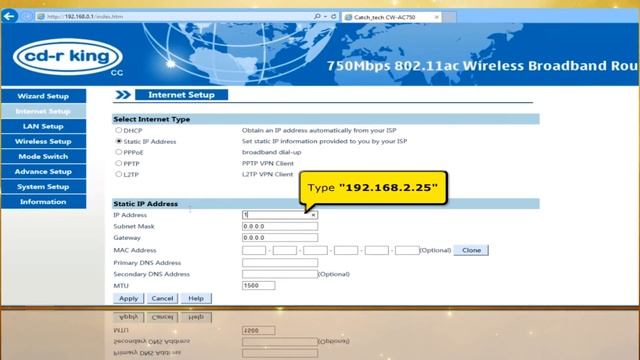Click the second MAC Address octet box
This screenshot has height=360, width=640.
284,250
